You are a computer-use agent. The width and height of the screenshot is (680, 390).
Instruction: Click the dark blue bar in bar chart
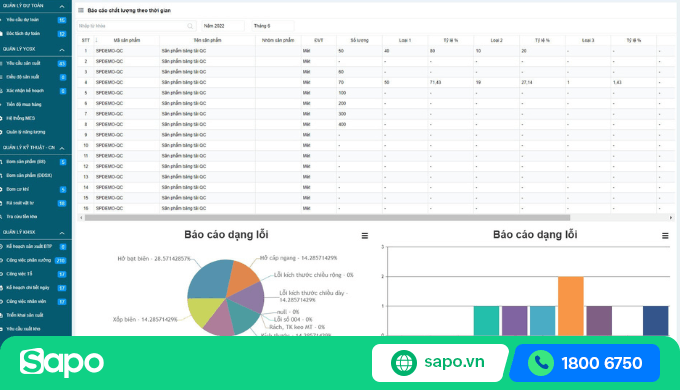click(656, 321)
